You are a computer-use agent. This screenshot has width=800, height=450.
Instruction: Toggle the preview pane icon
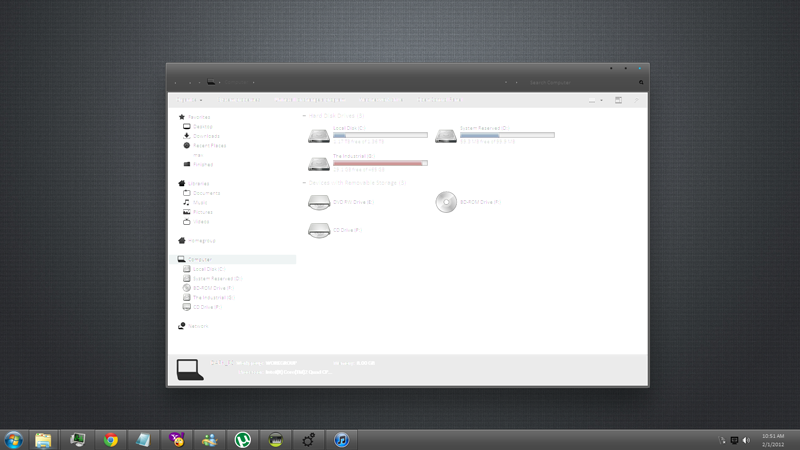[618, 100]
